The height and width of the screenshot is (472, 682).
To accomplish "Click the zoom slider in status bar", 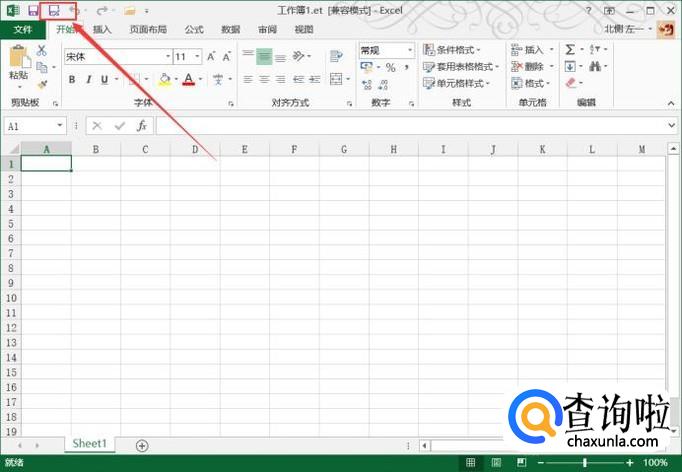I will pyautogui.click(x=585, y=463).
